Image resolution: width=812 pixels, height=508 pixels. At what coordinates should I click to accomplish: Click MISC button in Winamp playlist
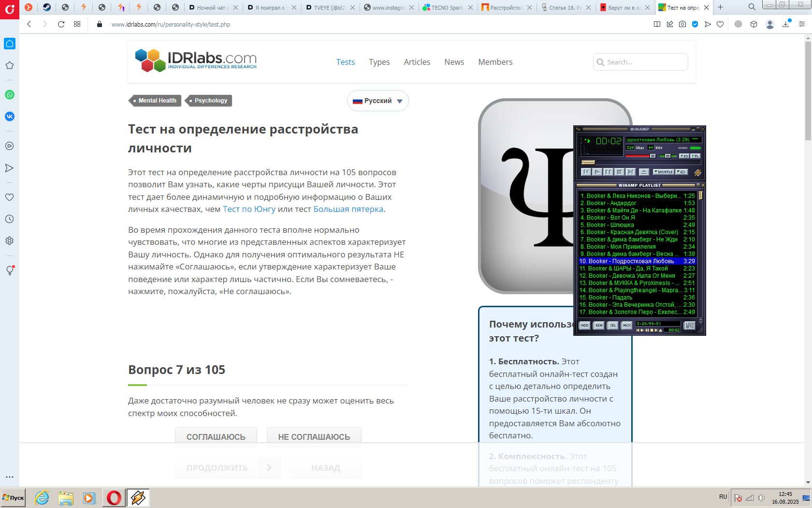627,325
